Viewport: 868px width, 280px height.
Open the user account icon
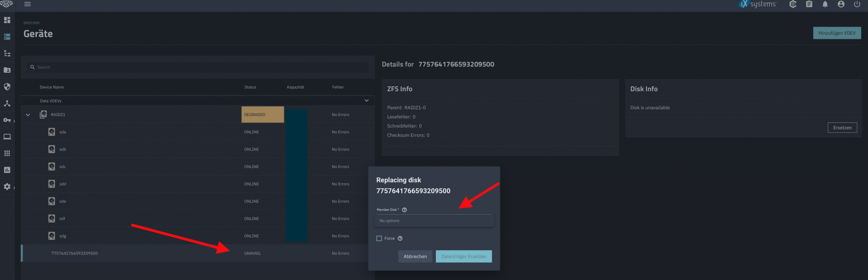tap(841, 4)
